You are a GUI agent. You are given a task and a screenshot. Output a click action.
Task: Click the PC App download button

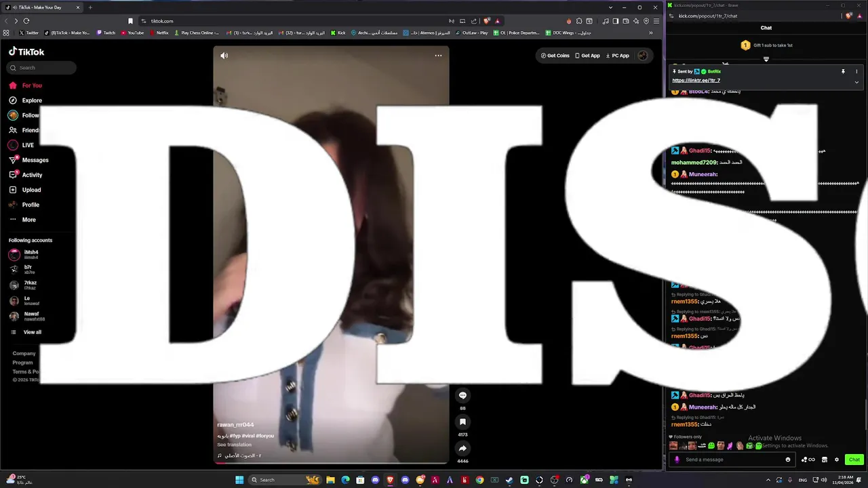tap(617, 56)
